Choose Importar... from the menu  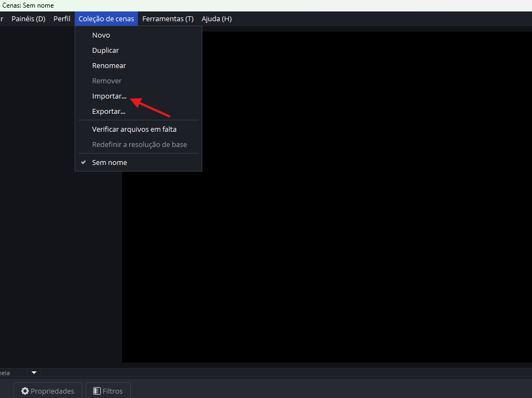click(x=109, y=96)
